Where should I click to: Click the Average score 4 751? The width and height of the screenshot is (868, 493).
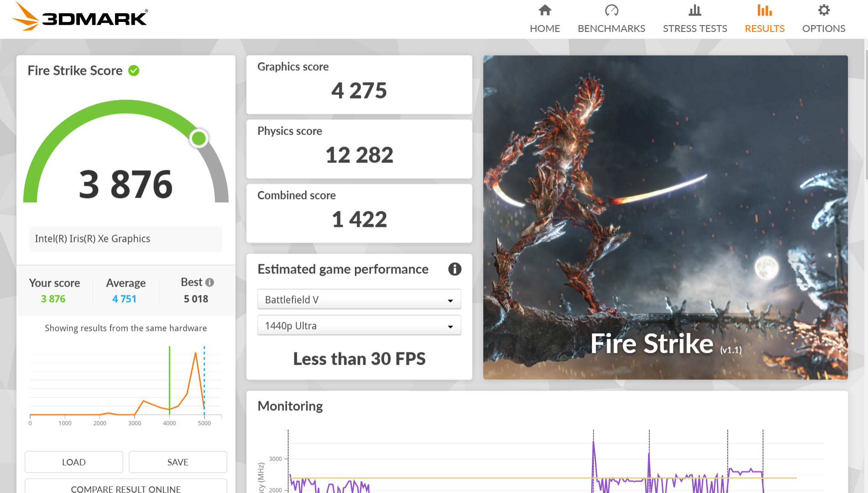(124, 299)
